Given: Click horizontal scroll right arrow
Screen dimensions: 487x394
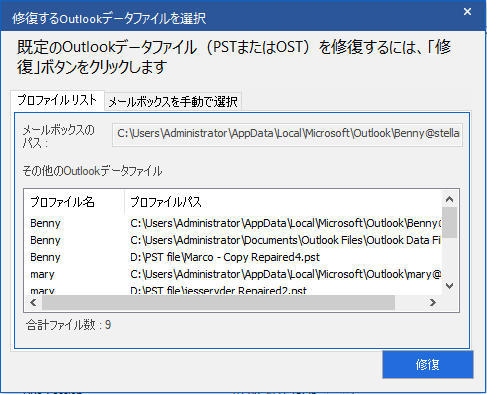Looking at the screenshot, I should click(433, 303).
